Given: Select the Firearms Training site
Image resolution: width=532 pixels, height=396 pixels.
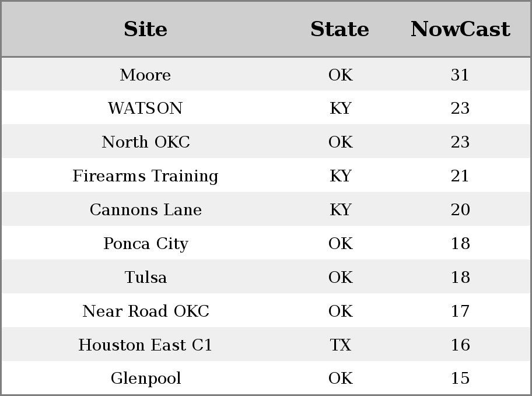Looking at the screenshot, I should pos(146,176).
